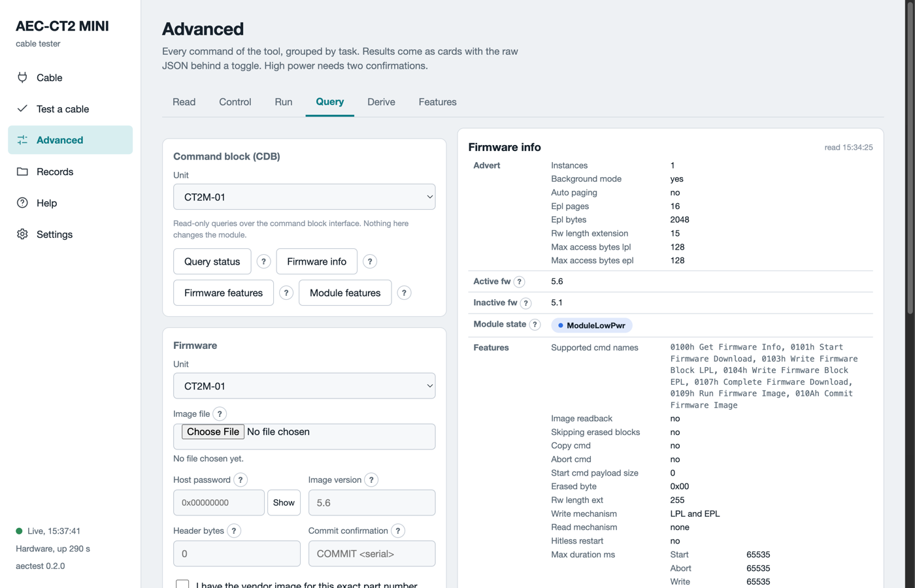The width and height of the screenshot is (915, 588).
Task: Open Records in the sidebar
Action: point(71,171)
